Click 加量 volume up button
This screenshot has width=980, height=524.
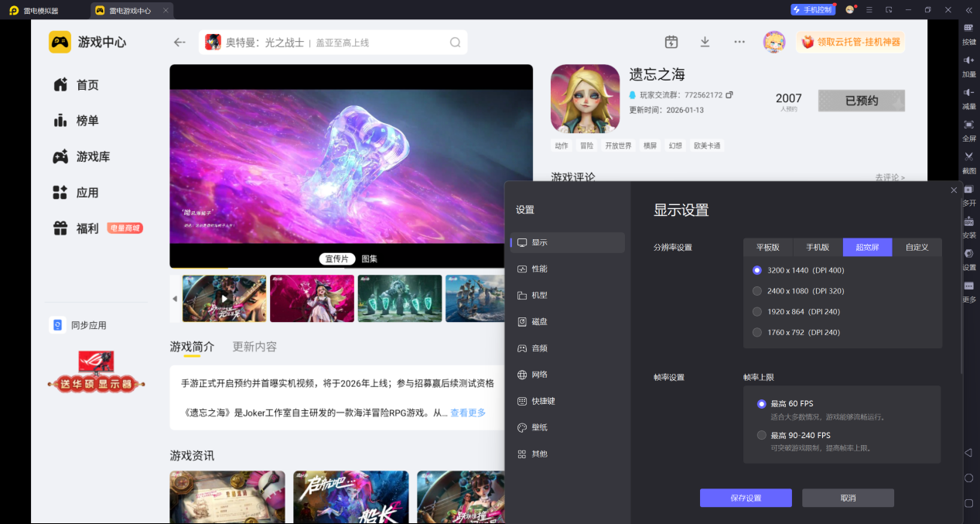(x=968, y=66)
